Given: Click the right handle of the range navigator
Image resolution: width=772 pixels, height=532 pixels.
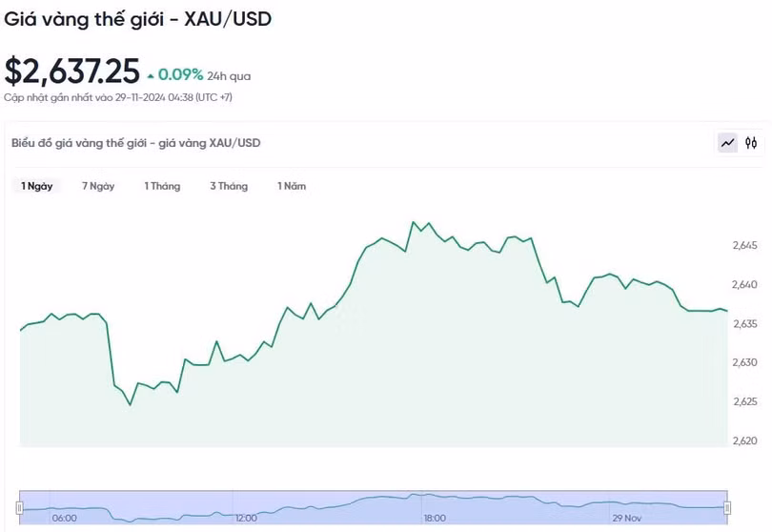Looking at the screenshot, I should coord(727,507).
